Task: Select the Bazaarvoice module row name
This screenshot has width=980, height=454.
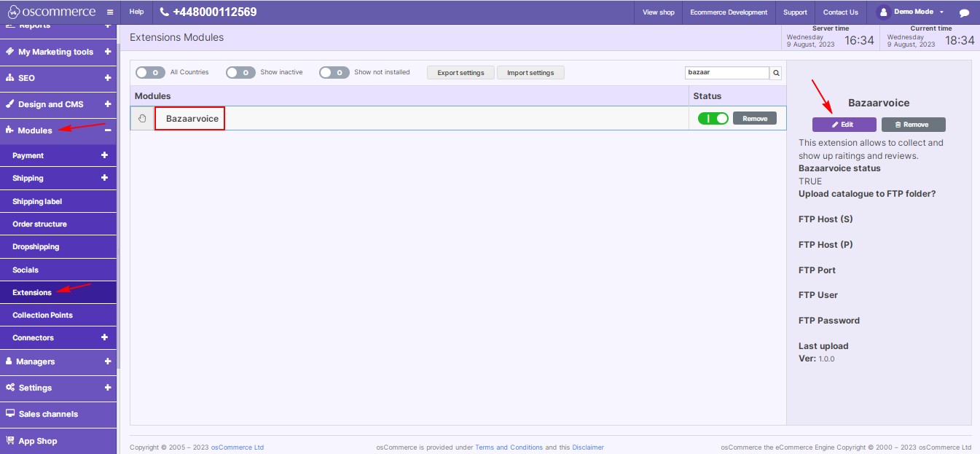Action: click(192, 119)
